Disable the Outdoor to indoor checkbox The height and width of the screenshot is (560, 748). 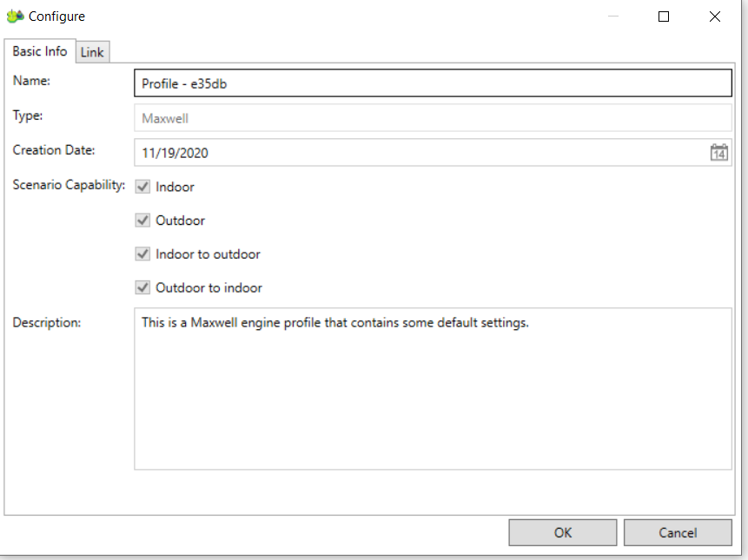(143, 287)
